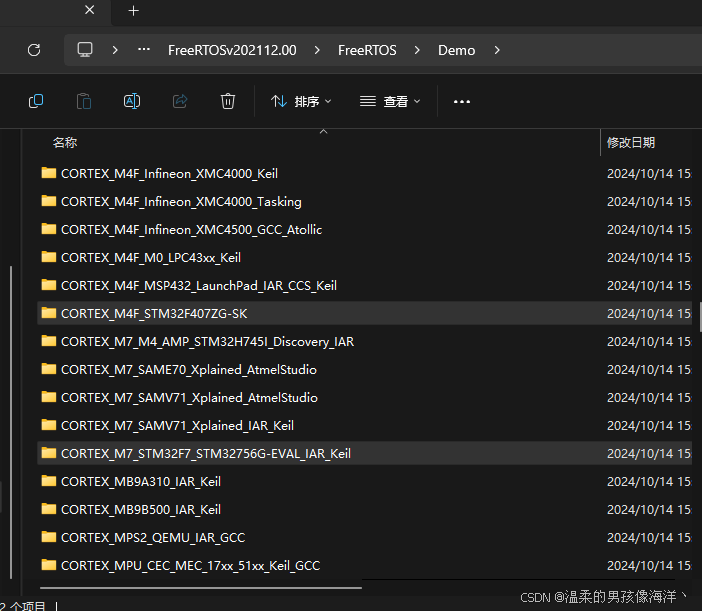Open the 查看 view dropdown
The width and height of the screenshot is (702, 611).
(390, 102)
